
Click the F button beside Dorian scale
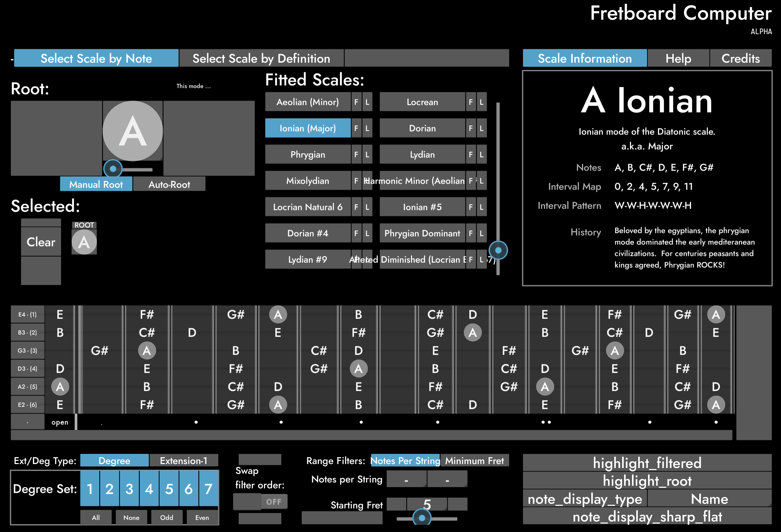470,128
